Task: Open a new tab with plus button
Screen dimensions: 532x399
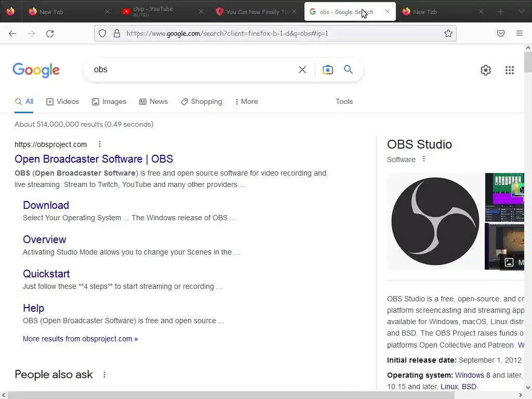Action: coord(500,12)
